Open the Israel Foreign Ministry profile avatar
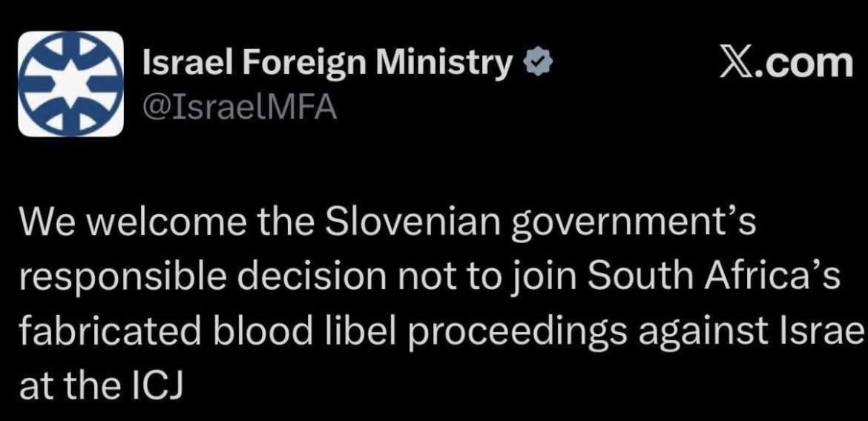868x421 pixels. coord(70,84)
